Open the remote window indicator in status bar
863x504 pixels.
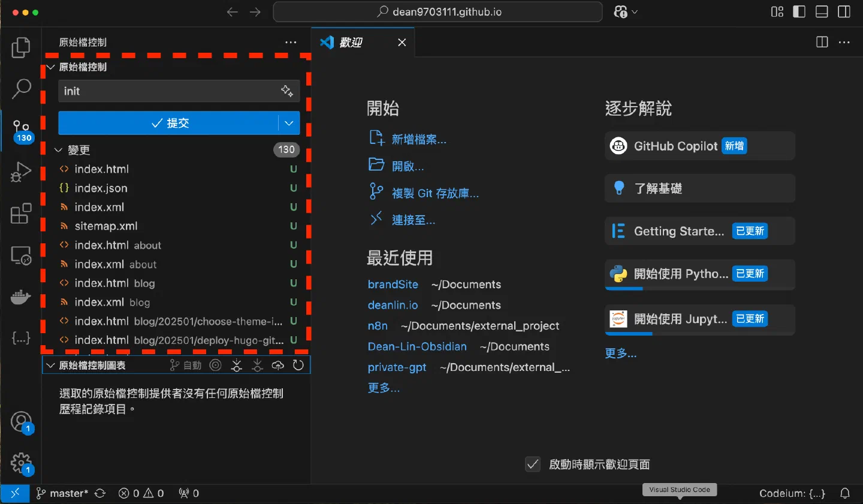coord(15,493)
